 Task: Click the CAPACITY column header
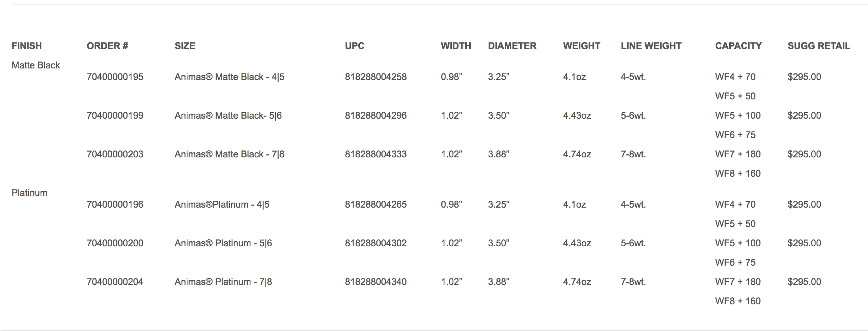pyautogui.click(x=738, y=46)
